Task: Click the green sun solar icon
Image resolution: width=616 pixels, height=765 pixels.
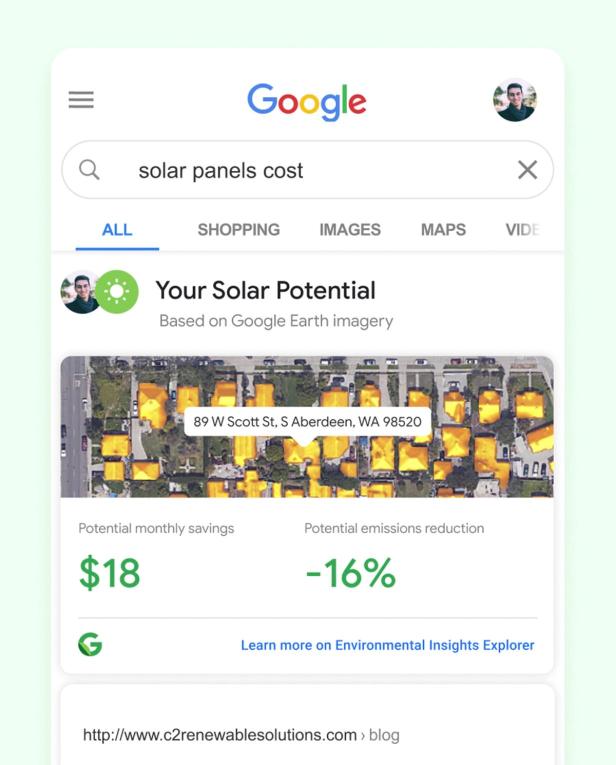Action: [117, 292]
